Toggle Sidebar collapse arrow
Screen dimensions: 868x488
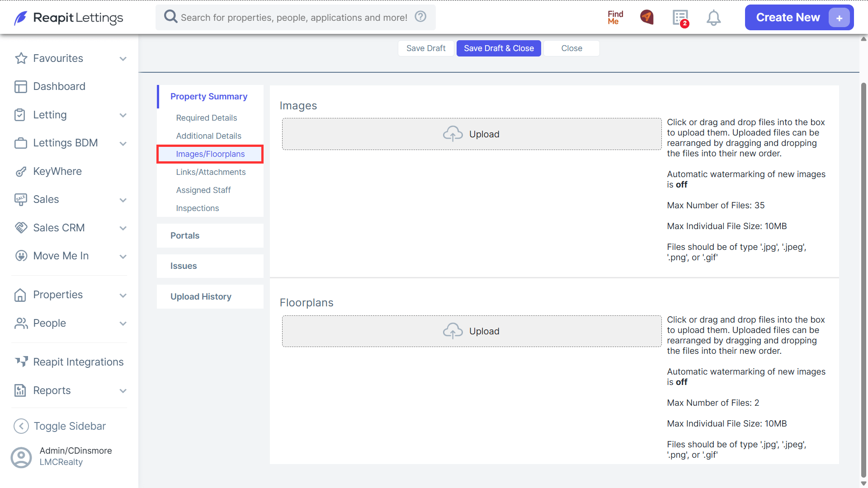[21, 426]
